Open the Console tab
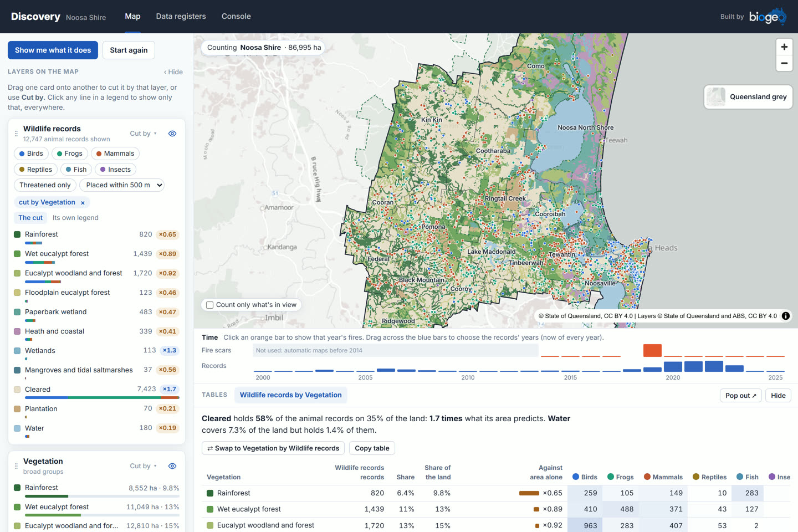 tap(236, 17)
